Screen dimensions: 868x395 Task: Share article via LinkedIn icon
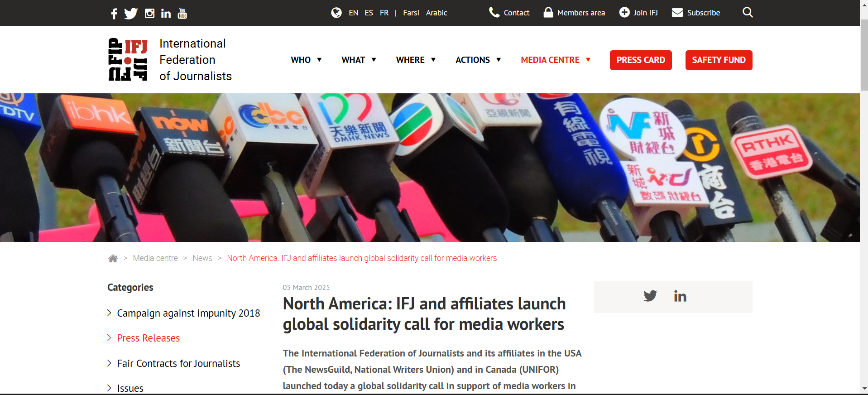click(680, 296)
